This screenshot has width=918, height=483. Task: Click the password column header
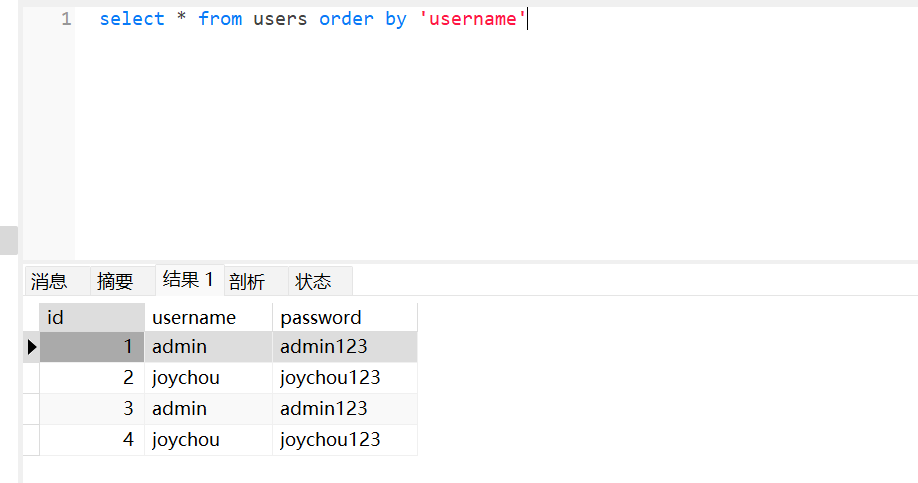click(344, 317)
